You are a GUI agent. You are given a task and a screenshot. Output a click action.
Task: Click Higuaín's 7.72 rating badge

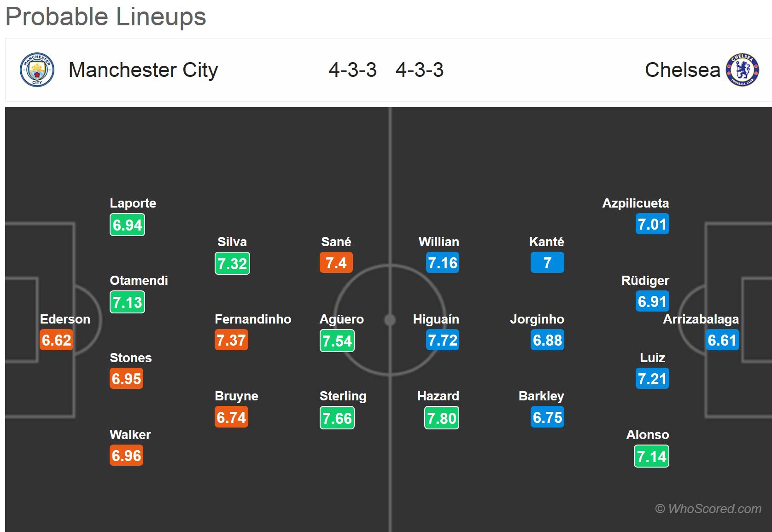tap(443, 340)
